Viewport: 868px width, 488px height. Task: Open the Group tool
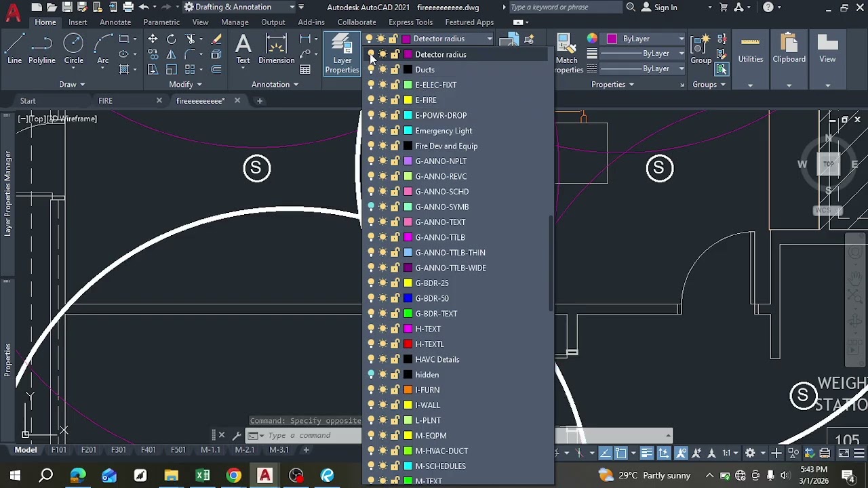pos(701,51)
